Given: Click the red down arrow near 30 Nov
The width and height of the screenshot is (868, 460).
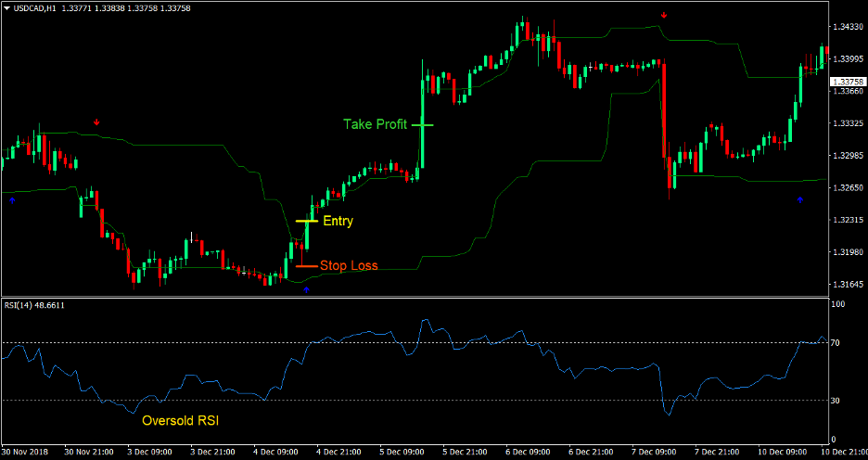Looking at the screenshot, I should [96, 122].
